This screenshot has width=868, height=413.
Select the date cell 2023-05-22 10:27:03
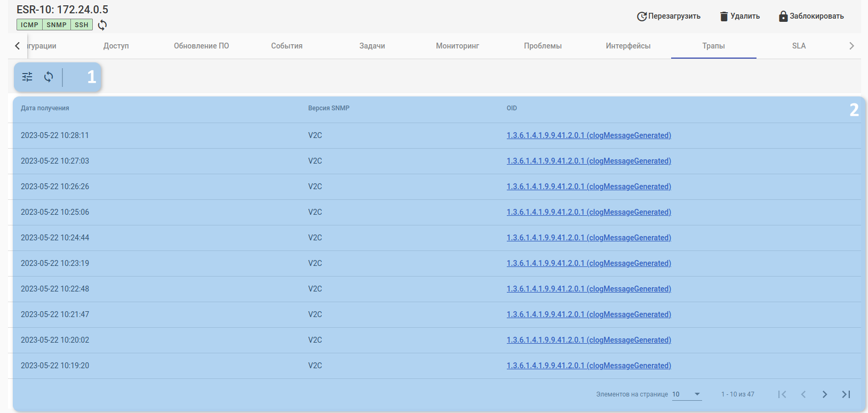point(55,161)
